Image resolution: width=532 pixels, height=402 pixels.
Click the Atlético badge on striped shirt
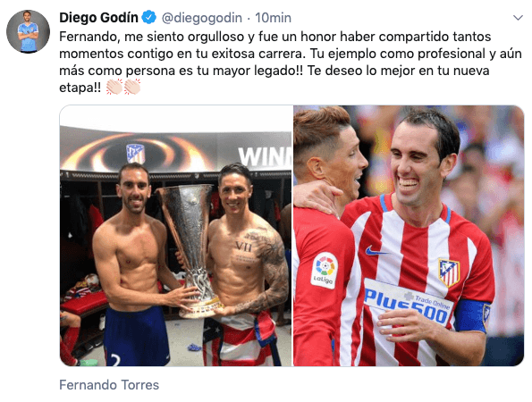449,272
